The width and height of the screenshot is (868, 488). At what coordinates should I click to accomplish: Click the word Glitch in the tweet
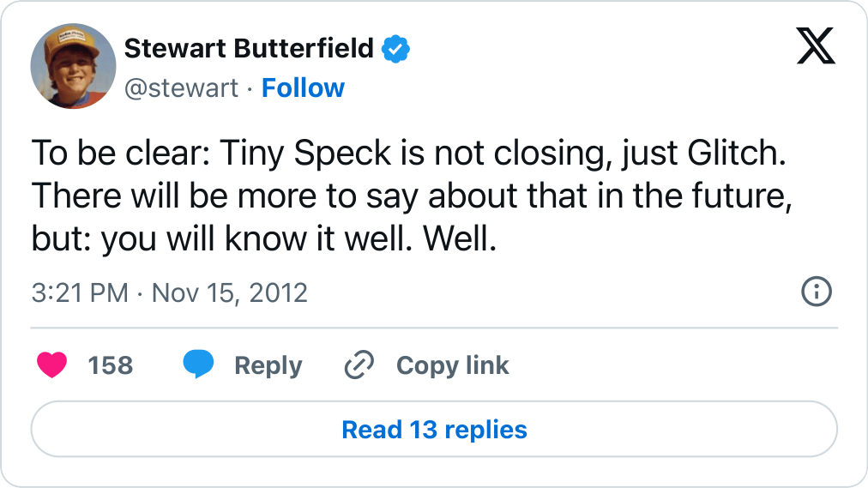[736, 156]
